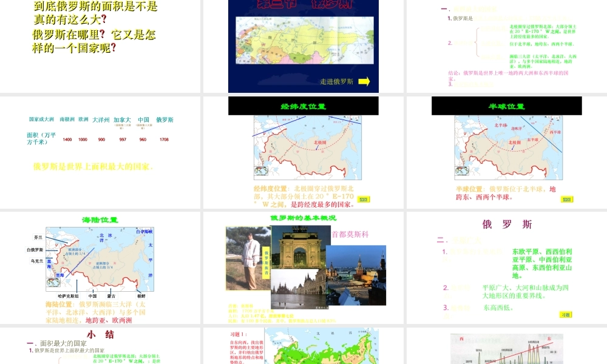Click the 海陆位置 green heading
This screenshot has width=607, height=364.
coord(100,220)
